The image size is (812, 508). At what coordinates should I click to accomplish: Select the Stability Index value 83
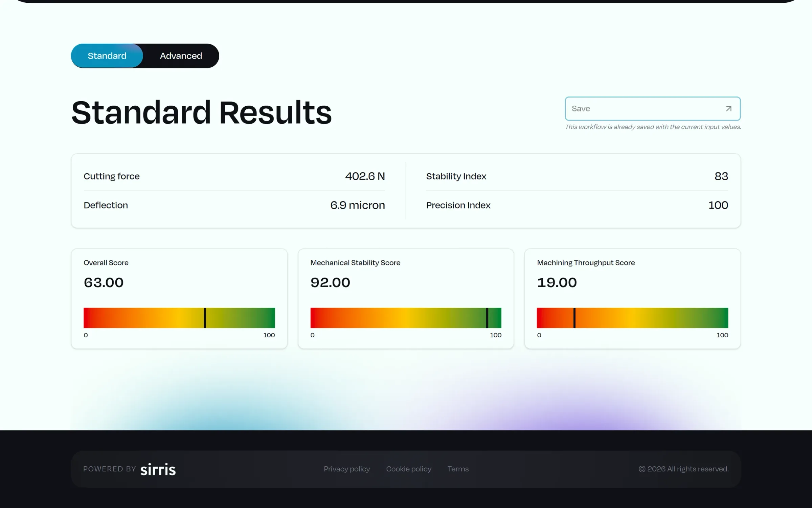coord(721,176)
